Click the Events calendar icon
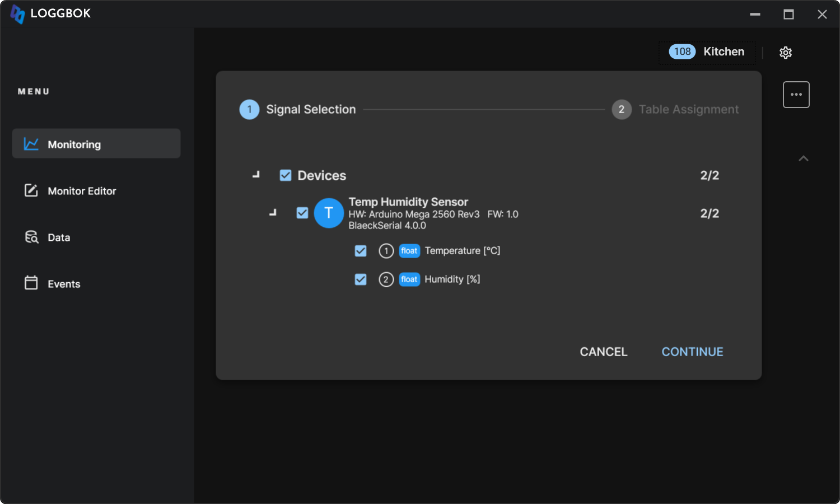This screenshot has height=504, width=840. tap(31, 283)
